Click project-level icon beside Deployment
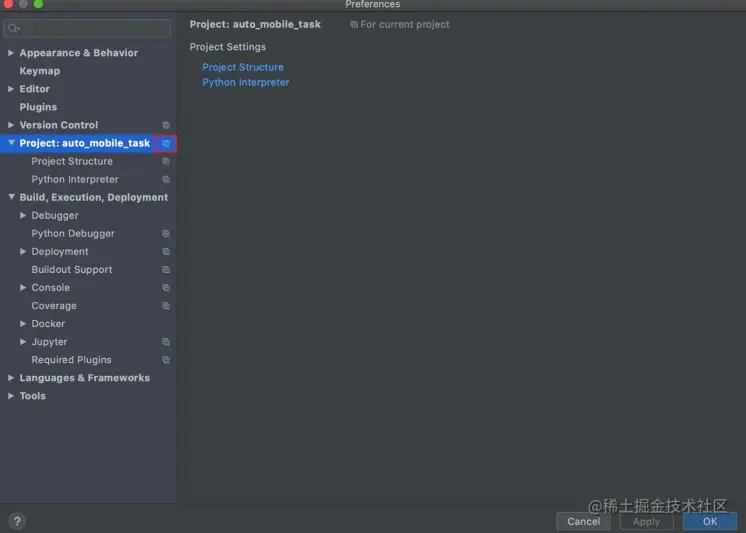 166,252
